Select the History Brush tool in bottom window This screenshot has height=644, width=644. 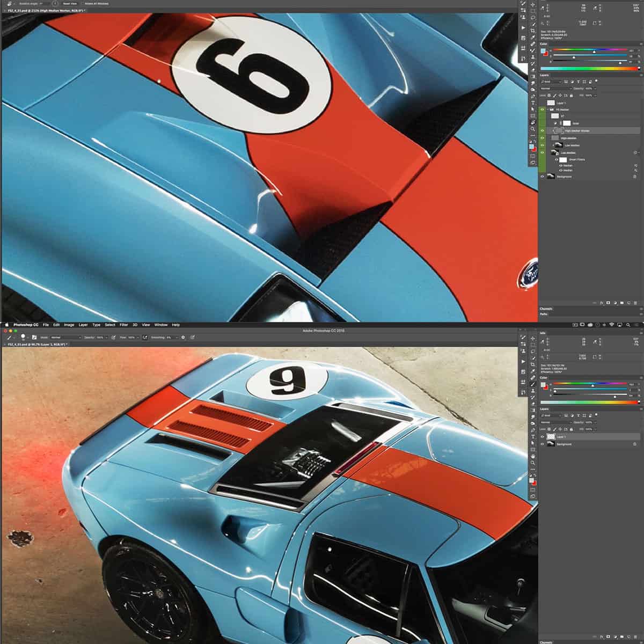[533, 397]
